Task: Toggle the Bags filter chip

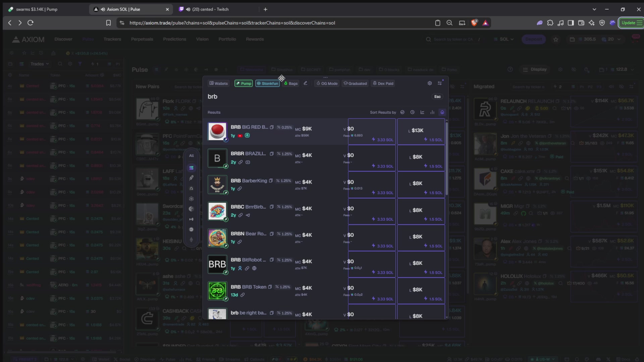Action: point(291,83)
